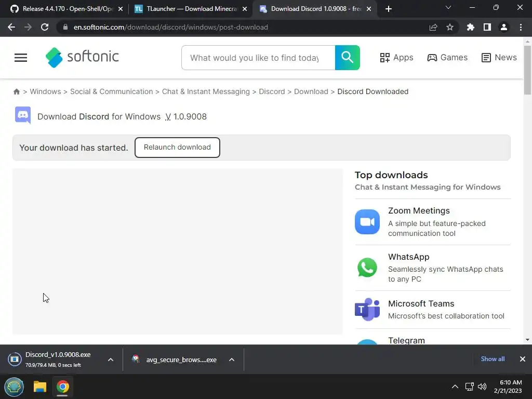Open the Games menu item
532x399 pixels.
pos(447,58)
